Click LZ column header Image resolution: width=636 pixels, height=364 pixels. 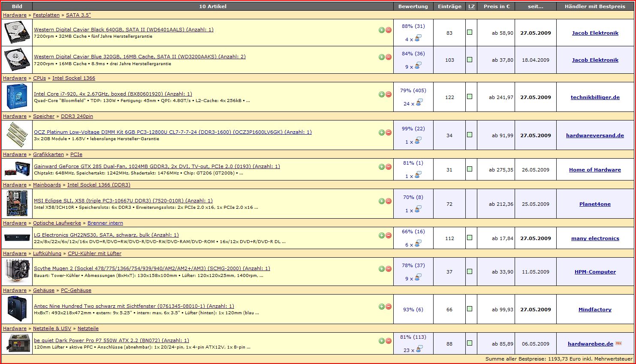[471, 6]
